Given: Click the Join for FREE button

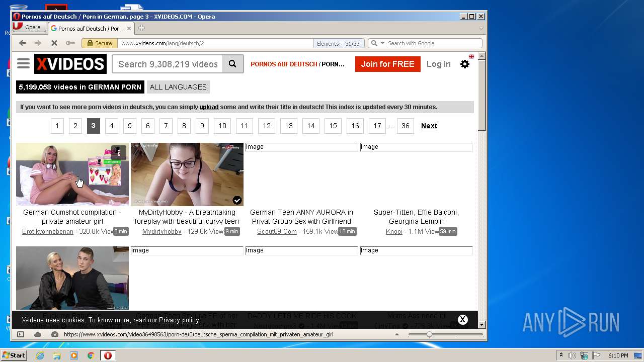Looking at the screenshot, I should click(x=387, y=64).
